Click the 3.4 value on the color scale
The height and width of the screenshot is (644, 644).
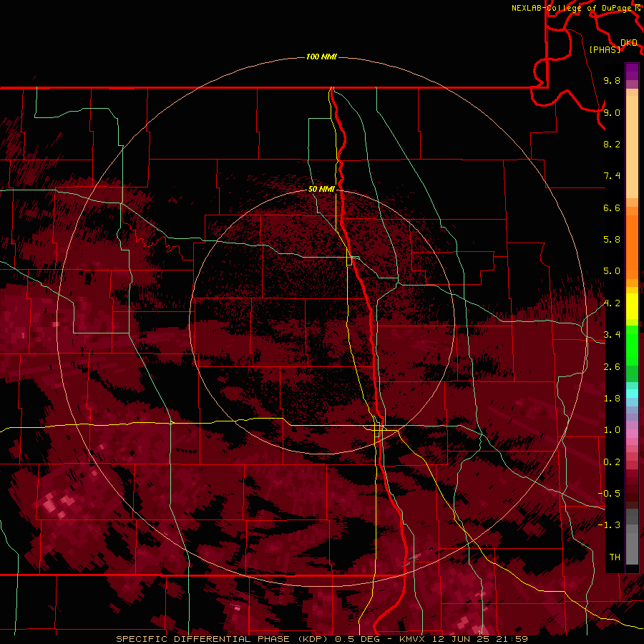[612, 335]
